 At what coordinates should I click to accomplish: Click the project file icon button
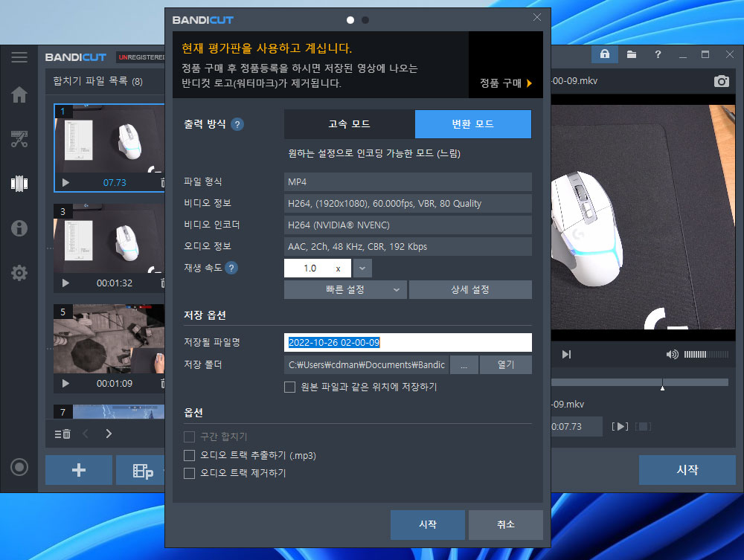coord(141,470)
